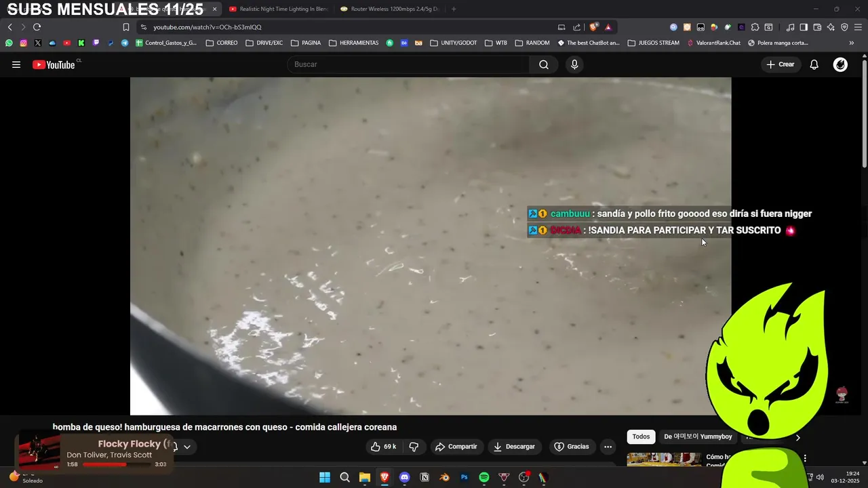Expand the RANDOM bookmark folder

532,43
